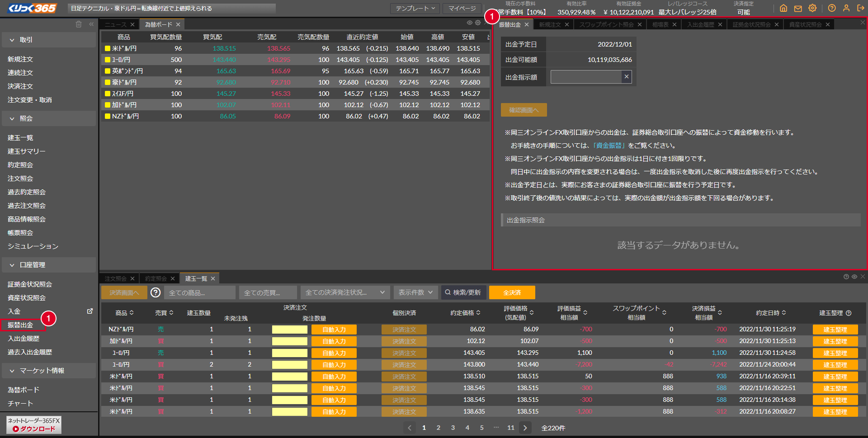Switch to the 新規注文 tab
The height and width of the screenshot is (438, 868).
pos(550,24)
